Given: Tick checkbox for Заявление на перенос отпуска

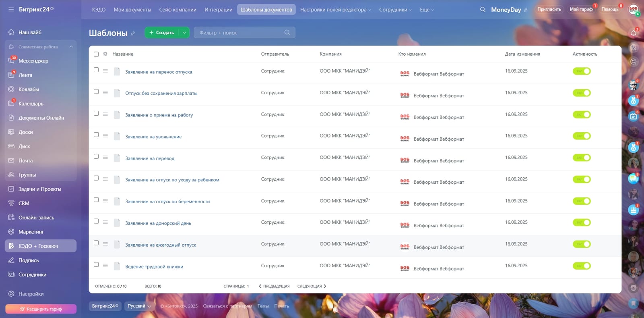Looking at the screenshot, I should (x=96, y=70).
